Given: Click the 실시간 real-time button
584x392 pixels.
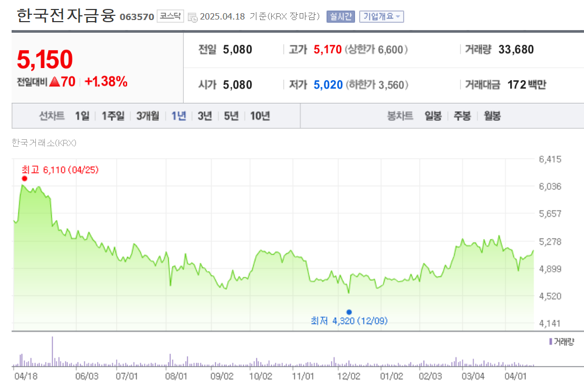Looking at the screenshot, I should 340,16.
